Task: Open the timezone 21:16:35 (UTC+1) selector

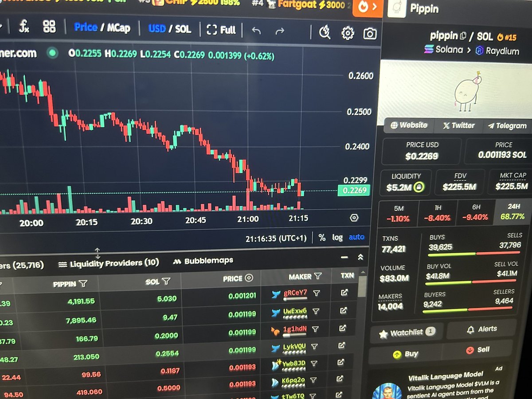Action: [x=276, y=239]
